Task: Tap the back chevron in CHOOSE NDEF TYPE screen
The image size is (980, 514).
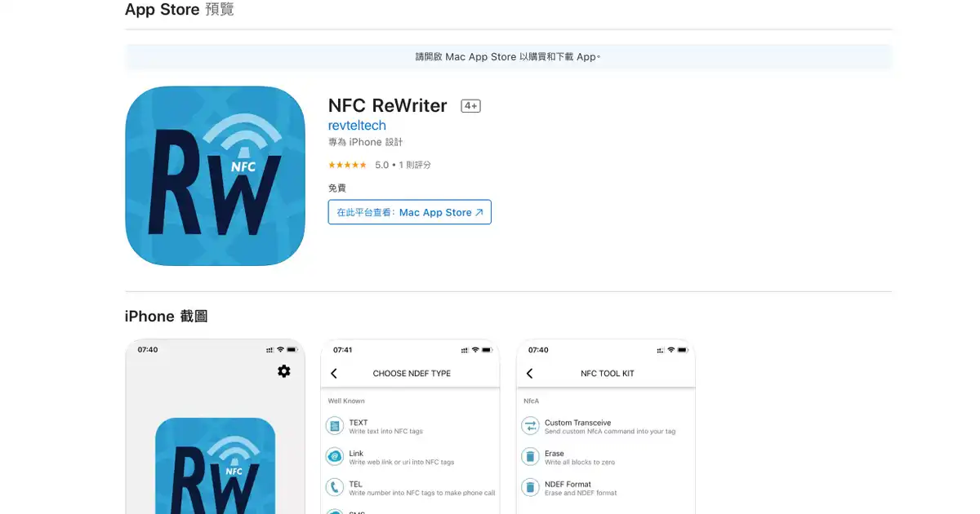Action: (x=334, y=374)
